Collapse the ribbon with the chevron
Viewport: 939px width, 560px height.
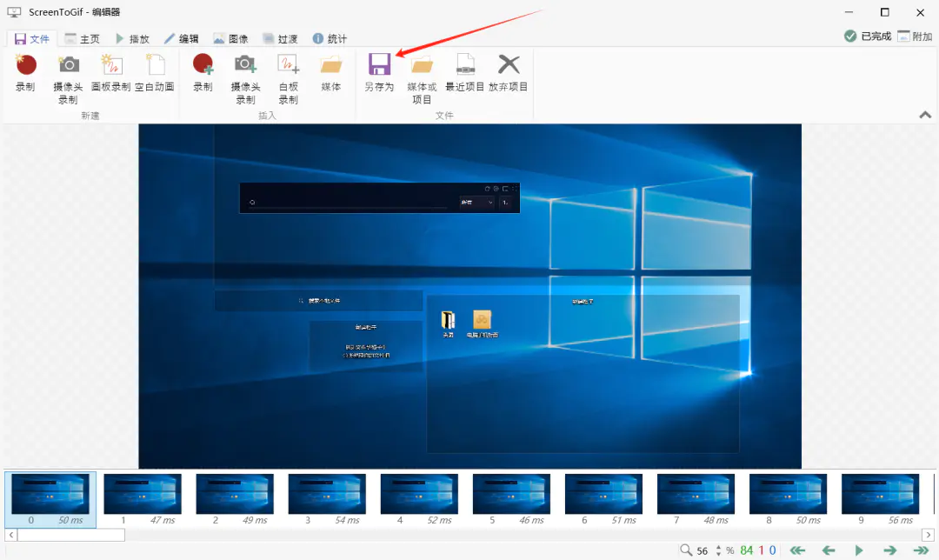(925, 115)
